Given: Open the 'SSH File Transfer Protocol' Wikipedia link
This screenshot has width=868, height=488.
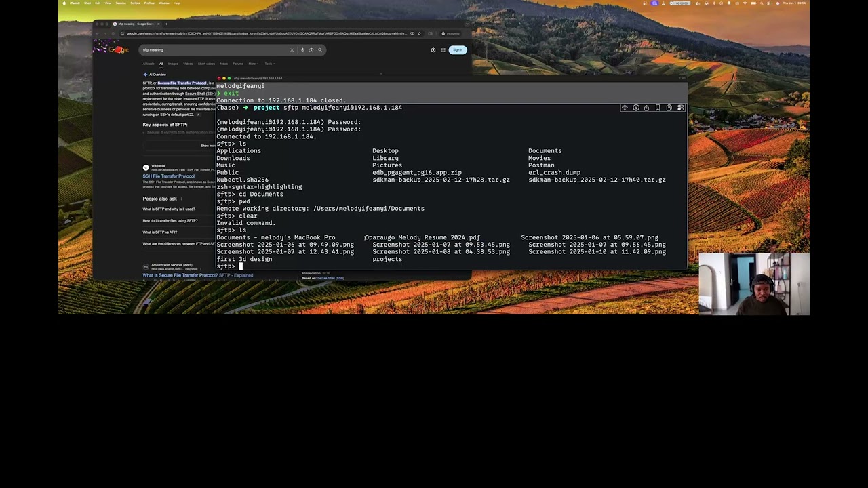Looking at the screenshot, I should point(169,176).
